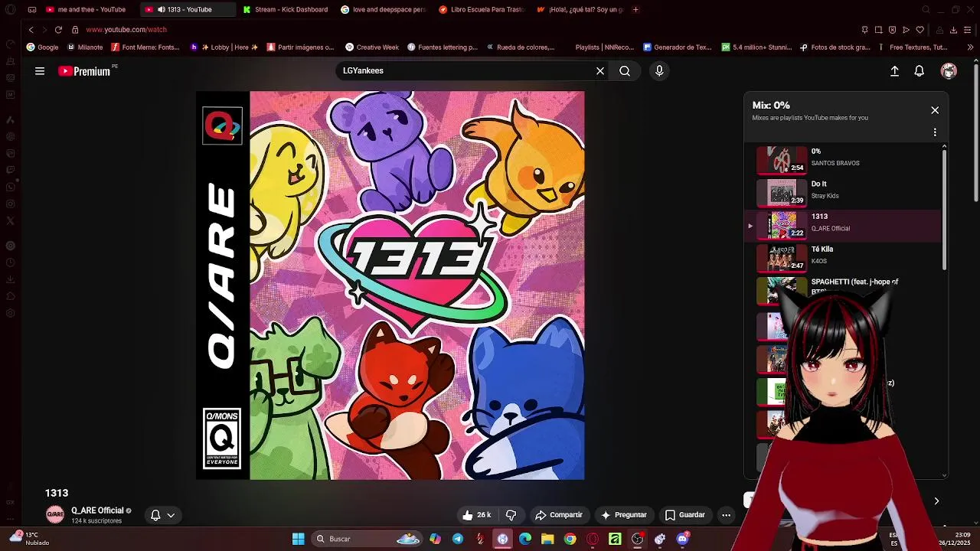Select '1313' Q_ARE Official playlist row
Image resolution: width=980 pixels, height=551 pixels.
click(x=844, y=225)
